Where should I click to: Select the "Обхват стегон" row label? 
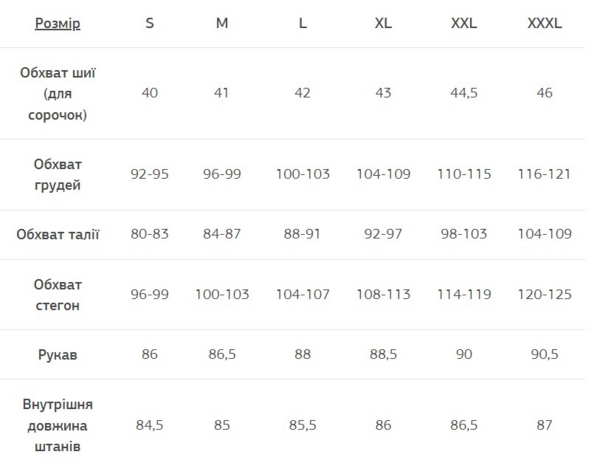(x=57, y=295)
